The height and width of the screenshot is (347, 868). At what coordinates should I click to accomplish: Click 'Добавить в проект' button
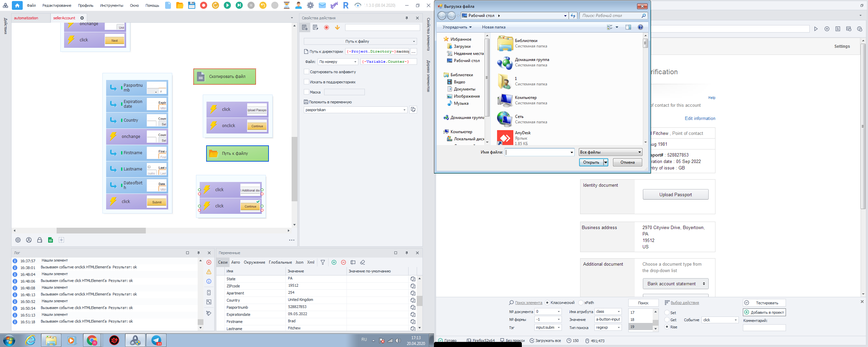tap(764, 312)
